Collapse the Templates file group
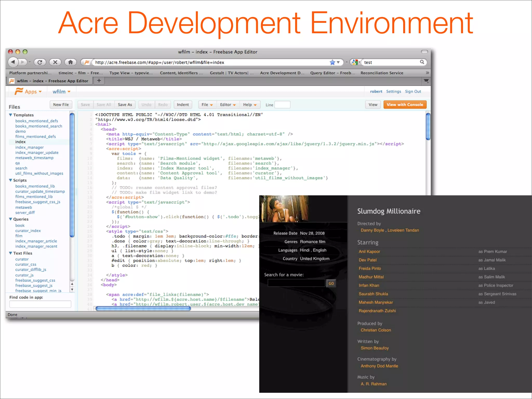532x399 pixels. click(11, 115)
